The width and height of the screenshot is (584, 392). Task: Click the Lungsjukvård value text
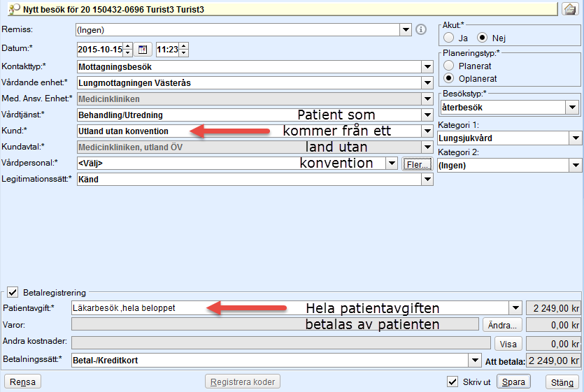465,138
